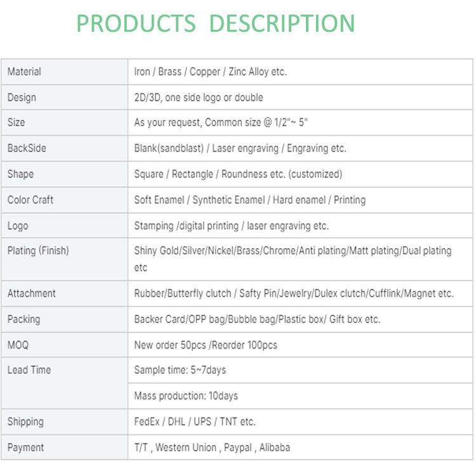This screenshot has width=476, height=476.
Task: Click the Blank(sandblast) laser engraving cell
Action: click(240, 149)
